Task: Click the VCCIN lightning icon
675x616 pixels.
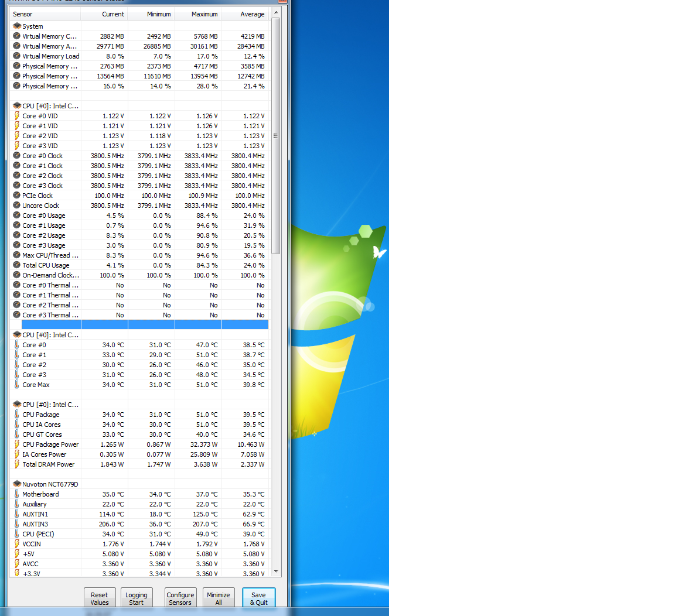Action: (17, 544)
